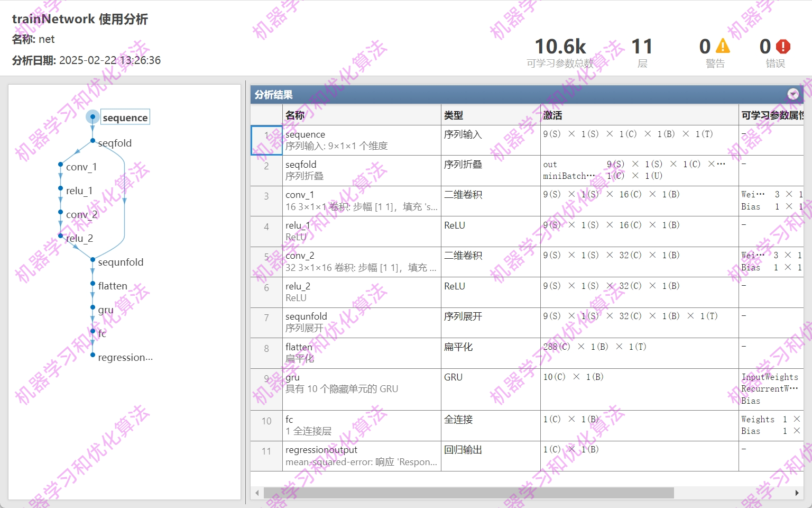Select table row relu_1 name cell

pos(362,231)
